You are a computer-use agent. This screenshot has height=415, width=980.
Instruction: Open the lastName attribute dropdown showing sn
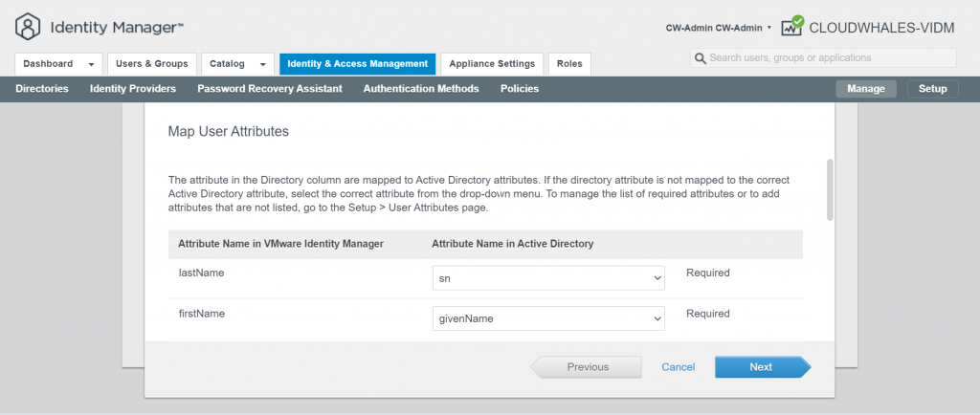[x=548, y=278]
